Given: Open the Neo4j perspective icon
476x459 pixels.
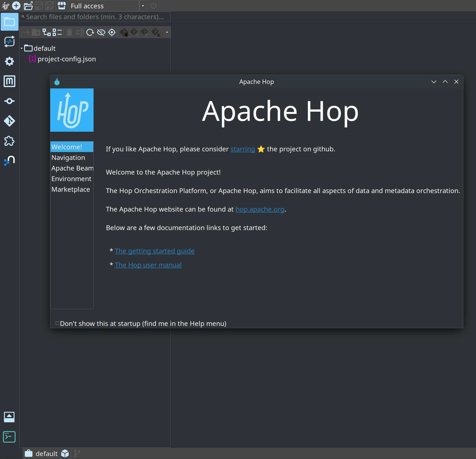Looking at the screenshot, I should pyautogui.click(x=9, y=161).
